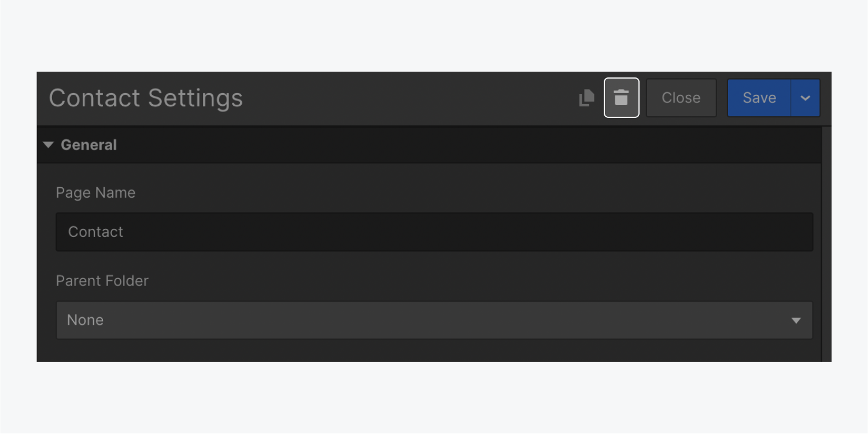Save the Contact page settings

coord(759,98)
